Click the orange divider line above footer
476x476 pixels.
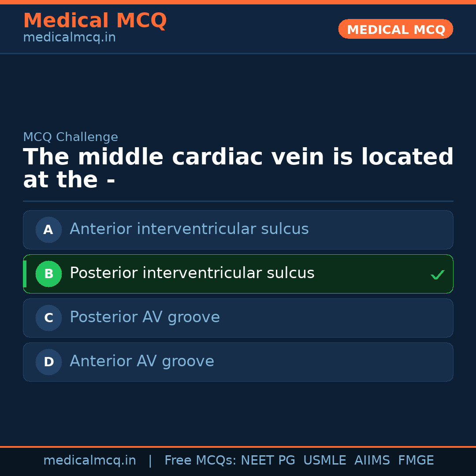tap(238, 446)
